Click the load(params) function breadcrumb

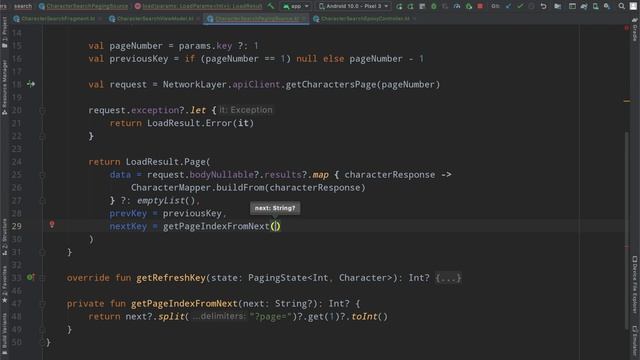[198, 6]
